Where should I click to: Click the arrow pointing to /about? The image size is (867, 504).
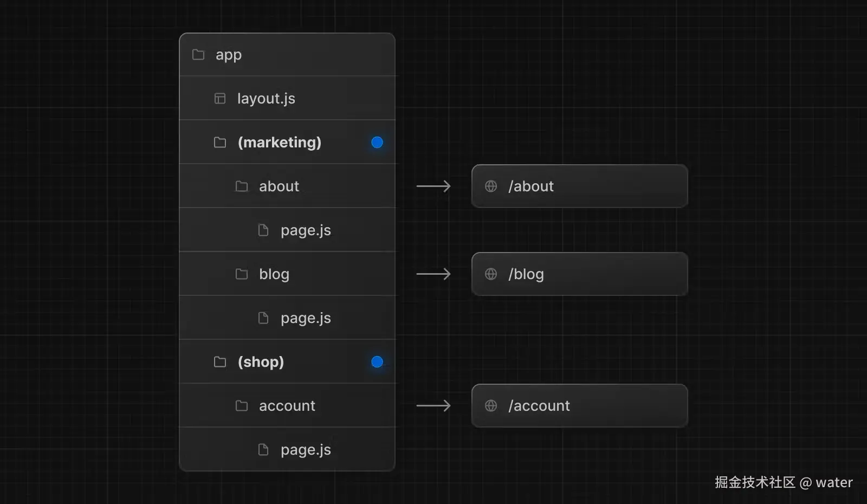click(x=433, y=186)
